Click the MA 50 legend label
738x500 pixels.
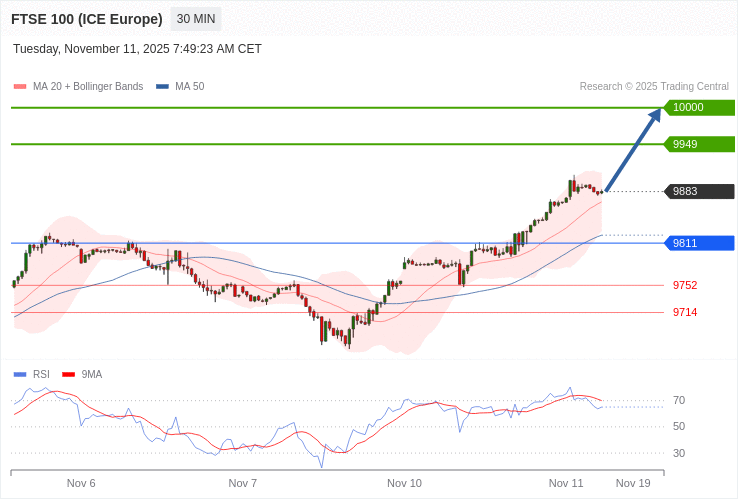[190, 86]
